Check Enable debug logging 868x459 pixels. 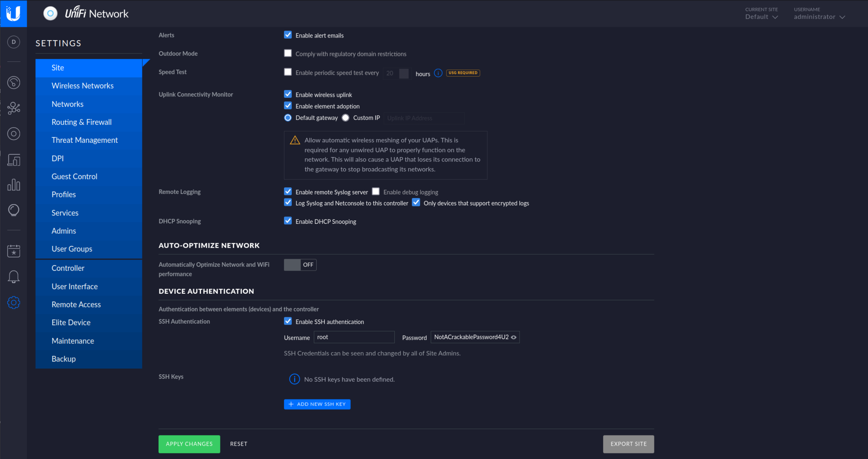coord(376,191)
